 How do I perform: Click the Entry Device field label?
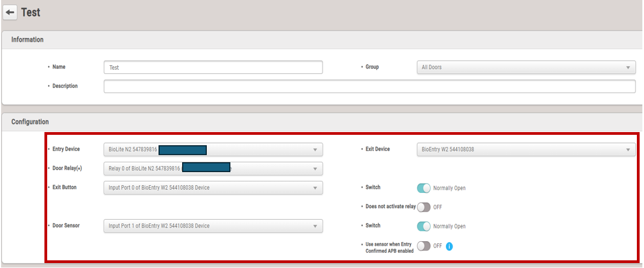[66, 149]
